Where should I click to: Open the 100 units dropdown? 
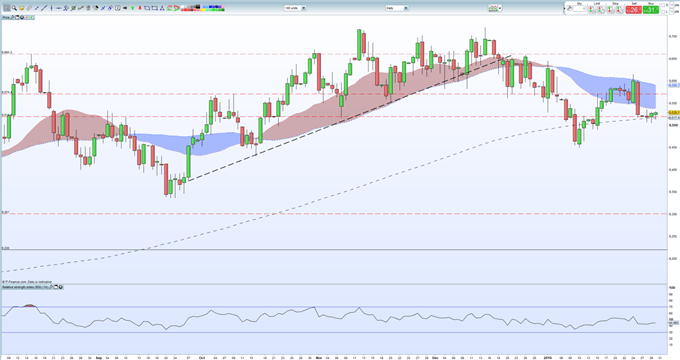click(x=295, y=8)
